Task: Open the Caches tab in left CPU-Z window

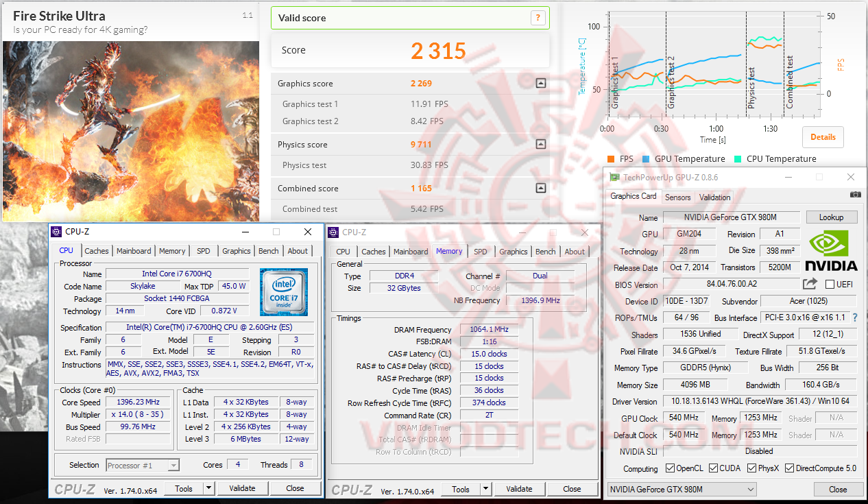Action: pos(96,251)
